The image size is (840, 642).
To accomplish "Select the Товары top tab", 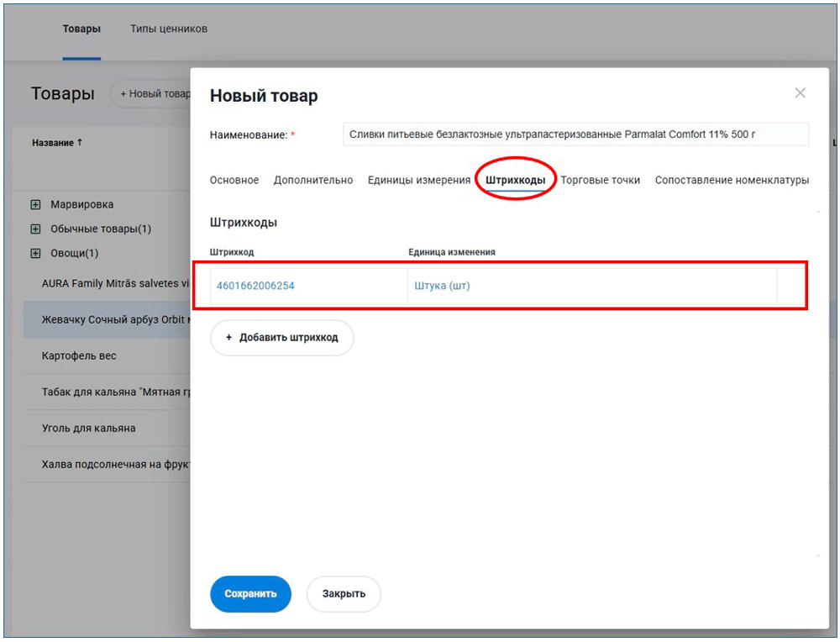I will pos(81,29).
